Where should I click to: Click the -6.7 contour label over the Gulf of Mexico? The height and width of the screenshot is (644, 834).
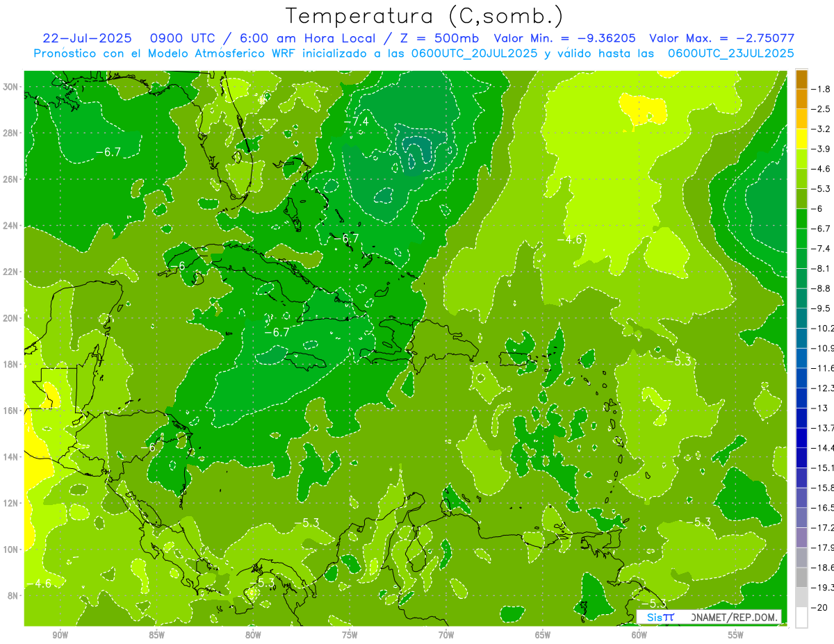(x=108, y=151)
